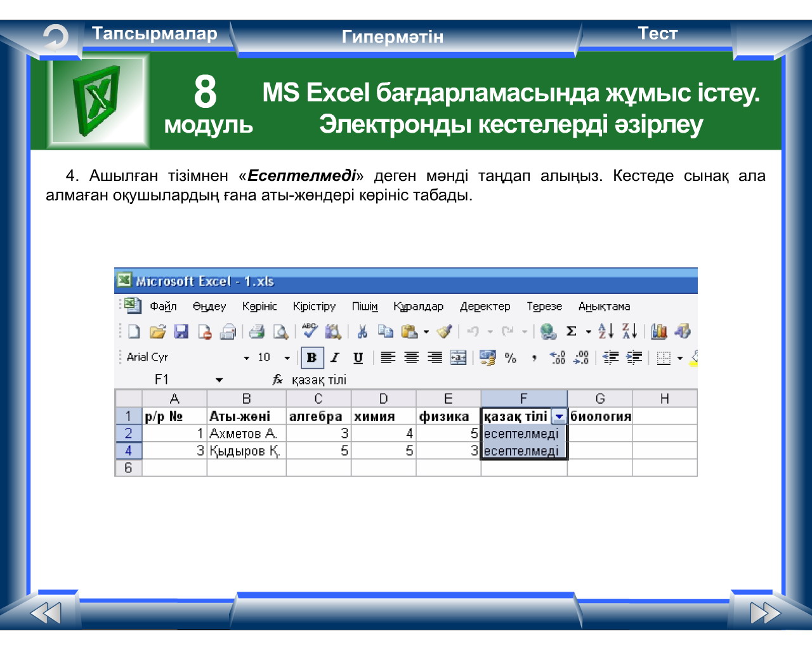Click the Borders grid icon
Screen dimensions: 812x650
tap(664, 358)
